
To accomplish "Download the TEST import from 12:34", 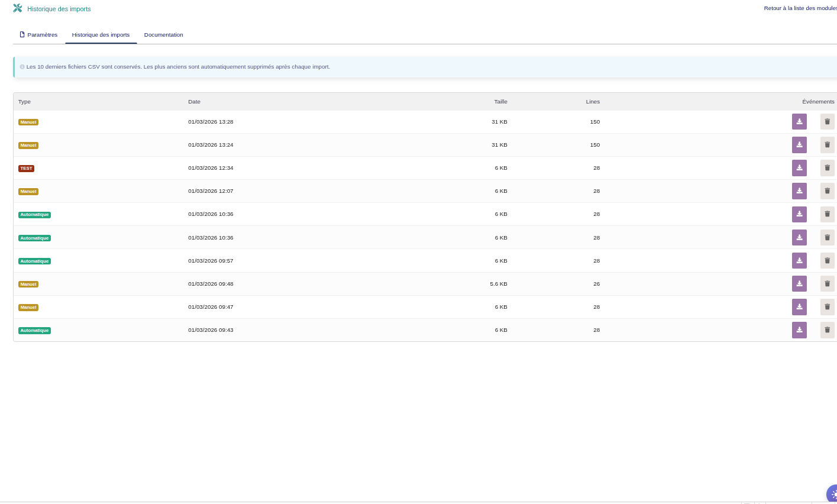I will [799, 168].
